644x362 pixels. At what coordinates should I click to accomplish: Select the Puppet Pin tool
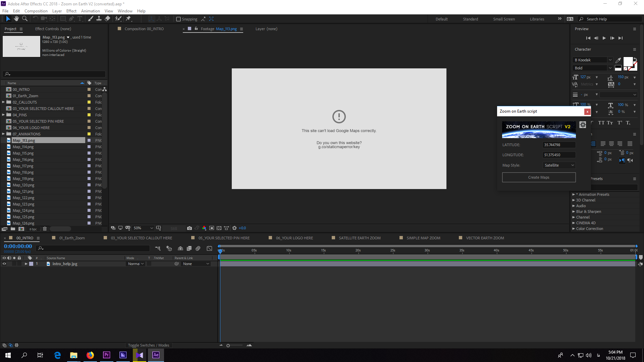click(128, 19)
